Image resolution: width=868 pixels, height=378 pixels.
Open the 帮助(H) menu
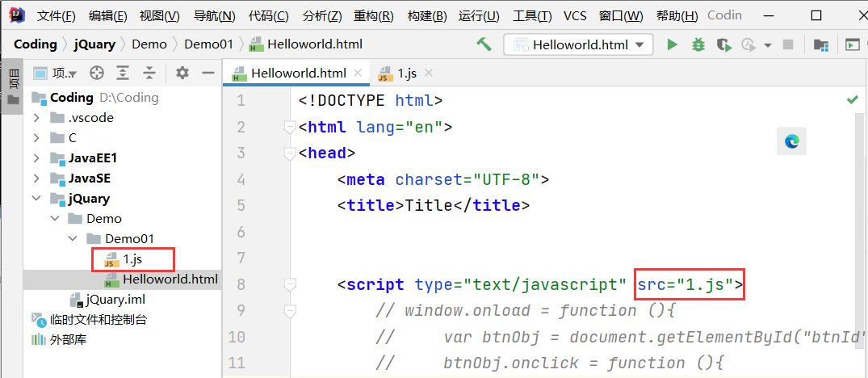point(677,15)
